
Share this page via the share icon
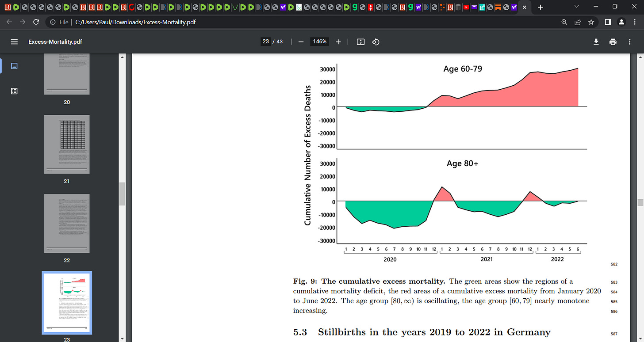577,22
